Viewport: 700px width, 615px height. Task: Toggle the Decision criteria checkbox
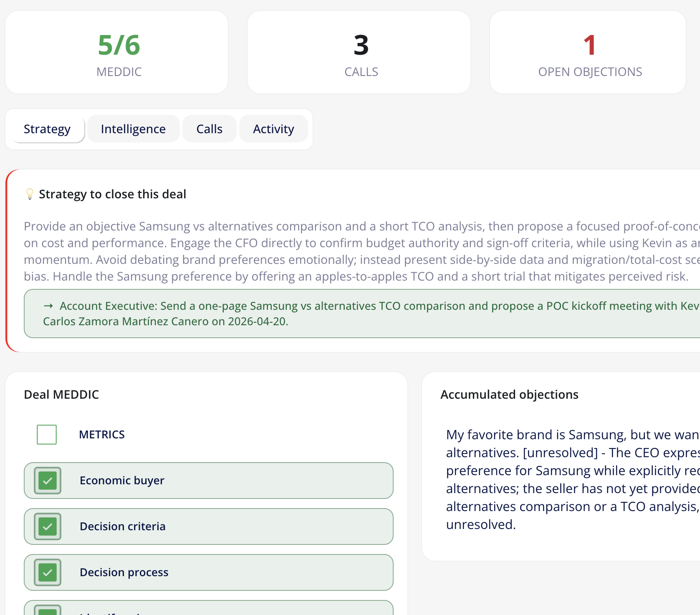click(48, 526)
